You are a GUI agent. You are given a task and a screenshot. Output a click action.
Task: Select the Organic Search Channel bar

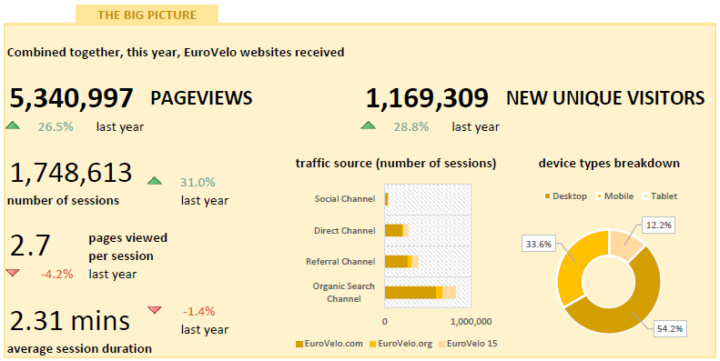(420, 293)
